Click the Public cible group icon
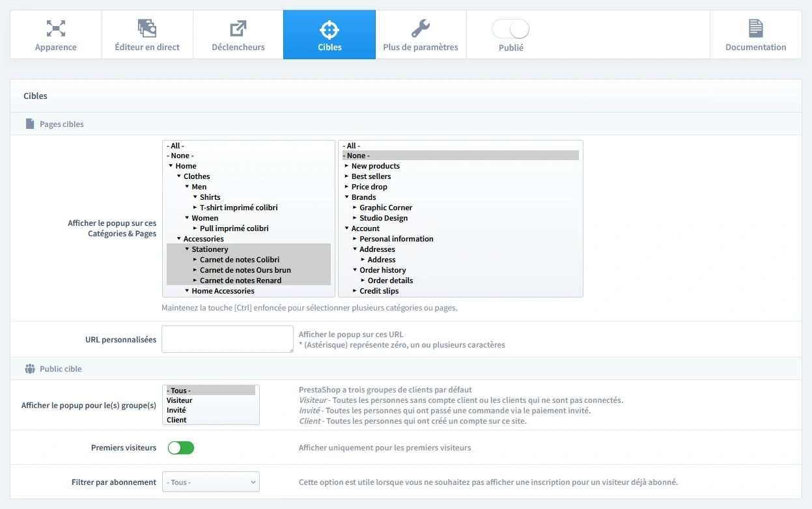The height and width of the screenshot is (509, 812). click(x=29, y=368)
